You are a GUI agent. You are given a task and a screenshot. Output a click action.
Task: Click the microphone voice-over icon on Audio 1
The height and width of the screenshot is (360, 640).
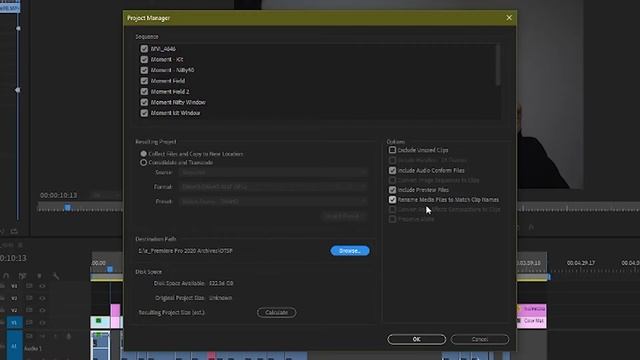(x=69, y=336)
